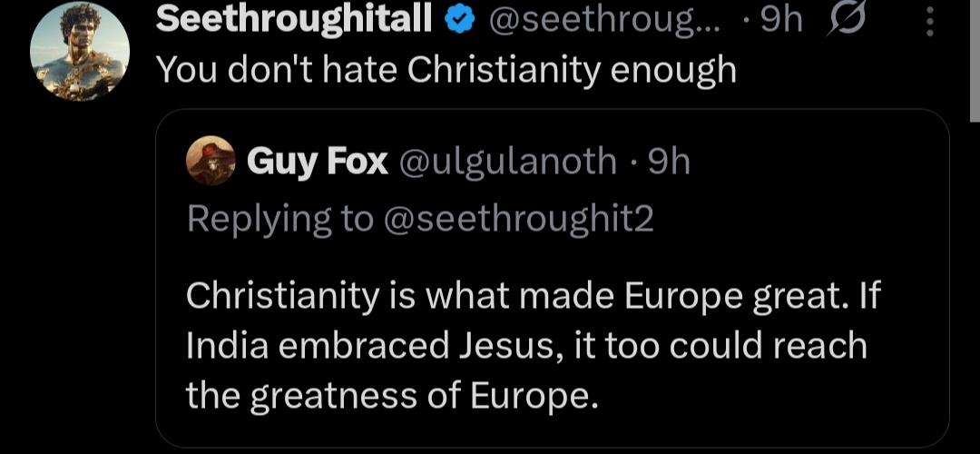Click the phrase "the greatness of Europe."
This screenshot has height=454, width=980.
392,394
